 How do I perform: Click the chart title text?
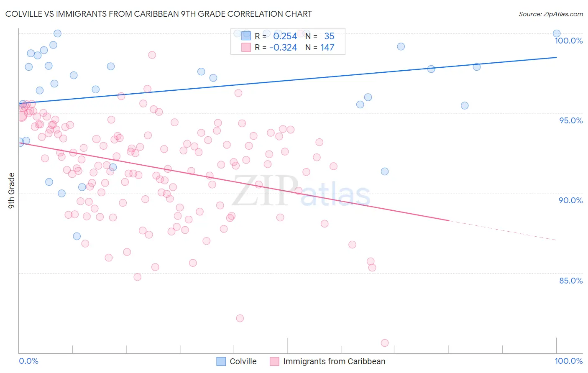tap(159, 14)
